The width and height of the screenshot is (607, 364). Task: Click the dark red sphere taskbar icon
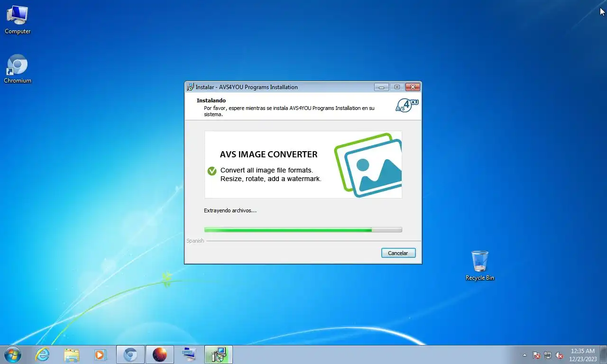click(160, 355)
